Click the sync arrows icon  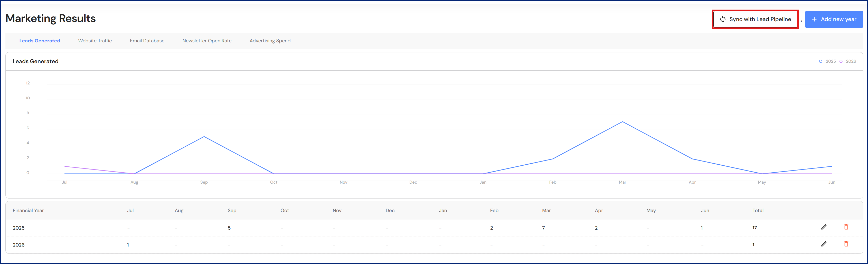tap(722, 20)
